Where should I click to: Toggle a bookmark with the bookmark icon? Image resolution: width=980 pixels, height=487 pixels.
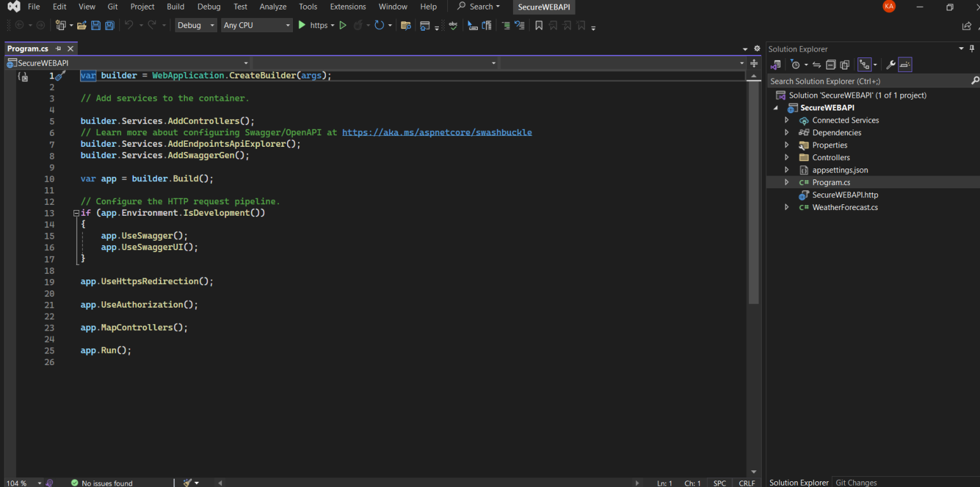538,26
